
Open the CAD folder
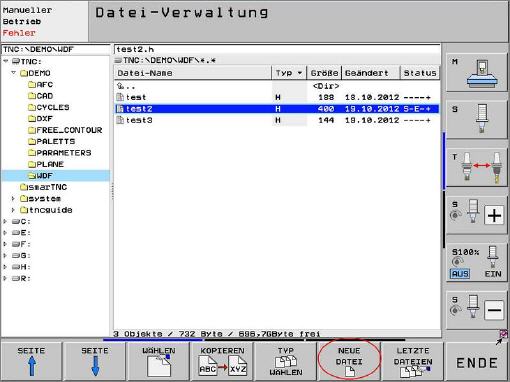click(41, 96)
